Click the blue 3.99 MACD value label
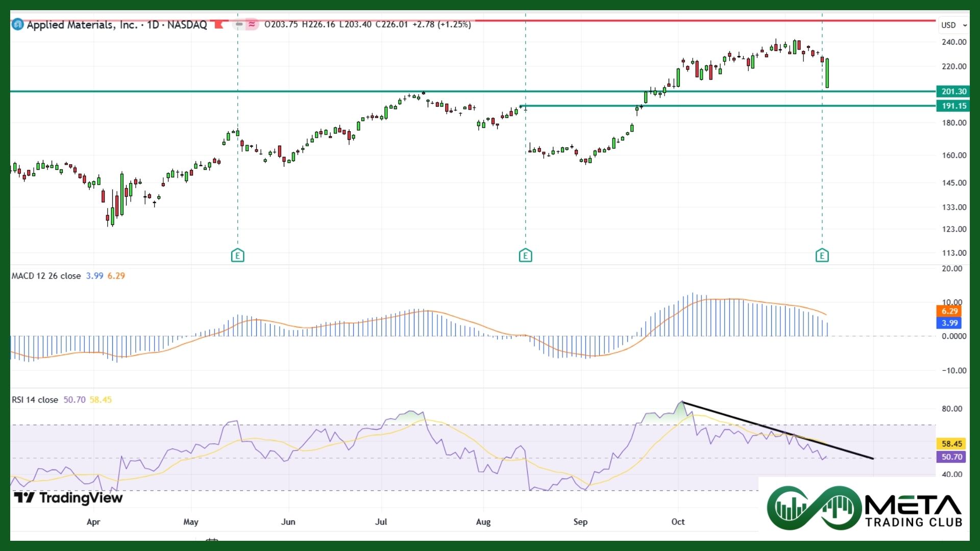980x551 pixels. [949, 323]
